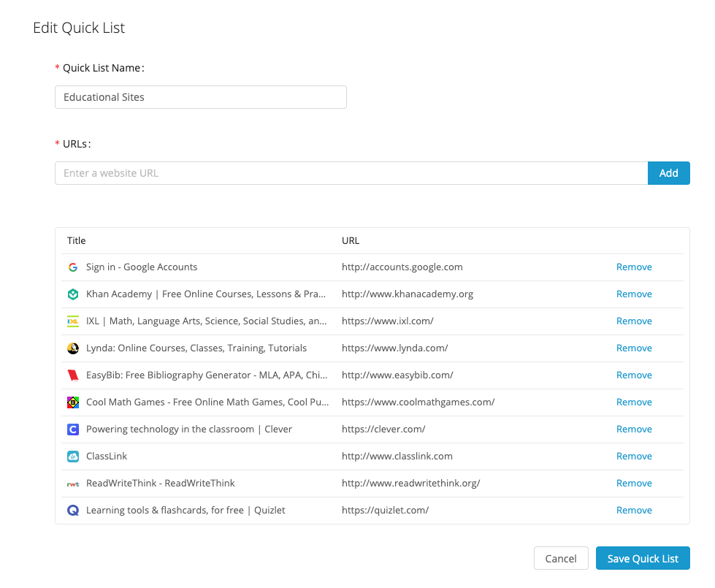Click the Edit Quick List heading
The image size is (715, 588).
pos(79,28)
